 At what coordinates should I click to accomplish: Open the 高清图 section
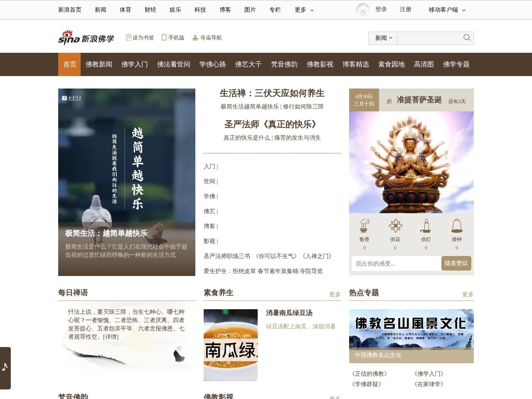(x=424, y=64)
